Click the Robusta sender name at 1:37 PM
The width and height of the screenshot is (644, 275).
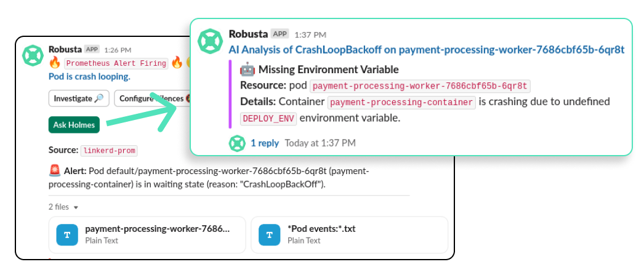coord(248,34)
